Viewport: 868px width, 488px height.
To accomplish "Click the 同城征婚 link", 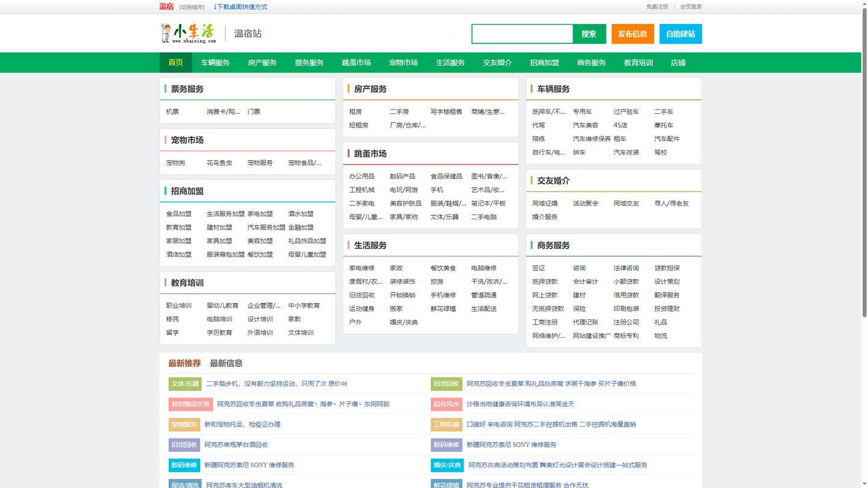I will click(545, 204).
